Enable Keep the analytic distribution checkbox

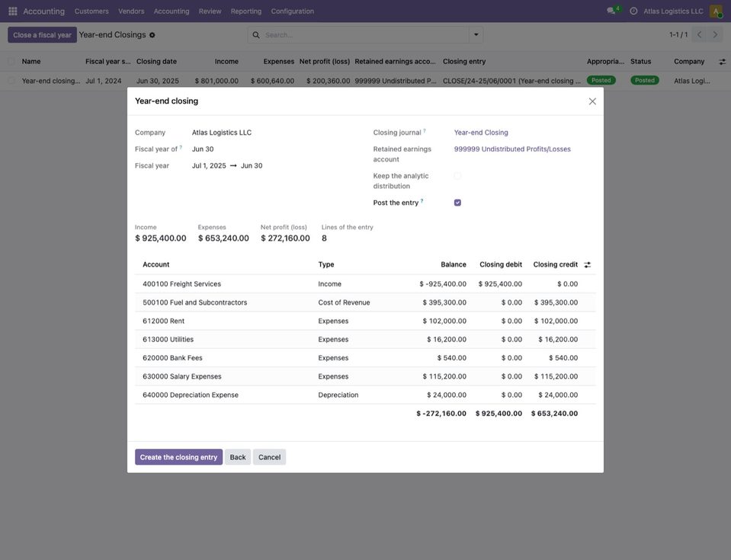coord(457,176)
